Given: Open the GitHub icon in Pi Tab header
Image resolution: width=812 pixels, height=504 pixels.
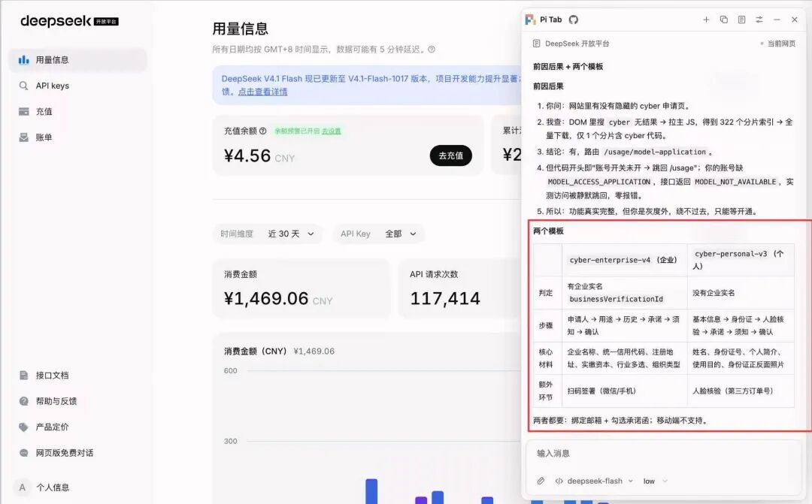Looking at the screenshot, I should pos(573,20).
